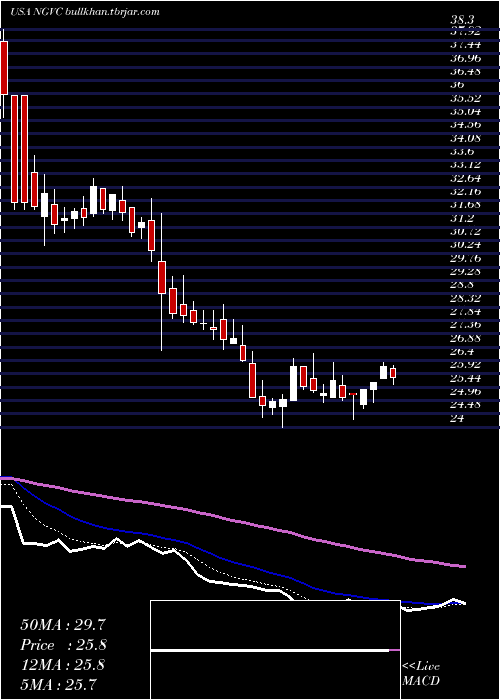The image size is (500, 700).
Task: Click the 32.16 price axis label
Action: point(465,192)
